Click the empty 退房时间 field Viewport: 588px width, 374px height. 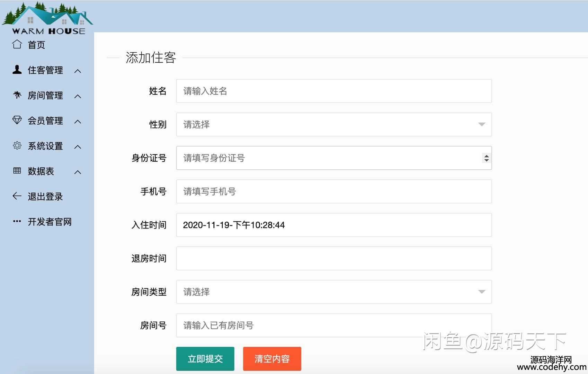[334, 258]
